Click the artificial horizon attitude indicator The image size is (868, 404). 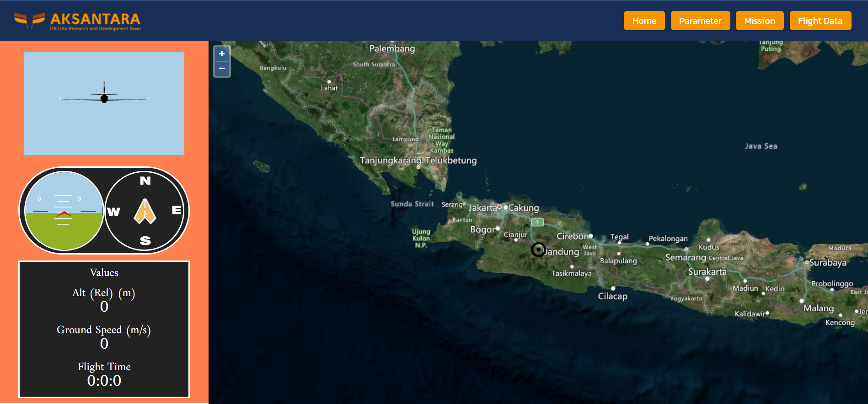point(64,211)
